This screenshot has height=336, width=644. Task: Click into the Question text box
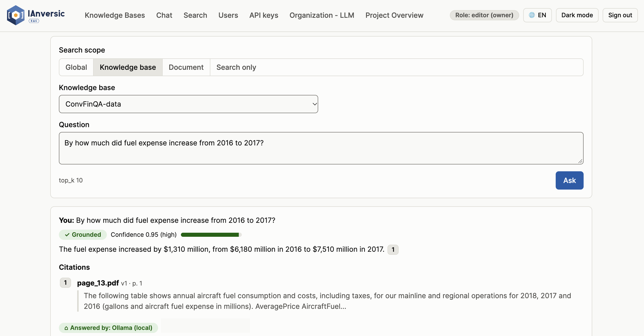[x=321, y=148]
